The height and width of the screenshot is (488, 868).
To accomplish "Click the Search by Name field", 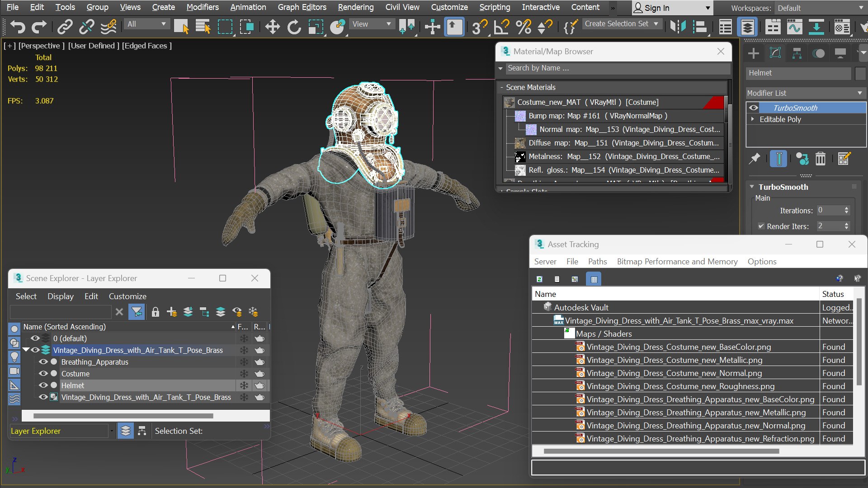I will pos(618,68).
